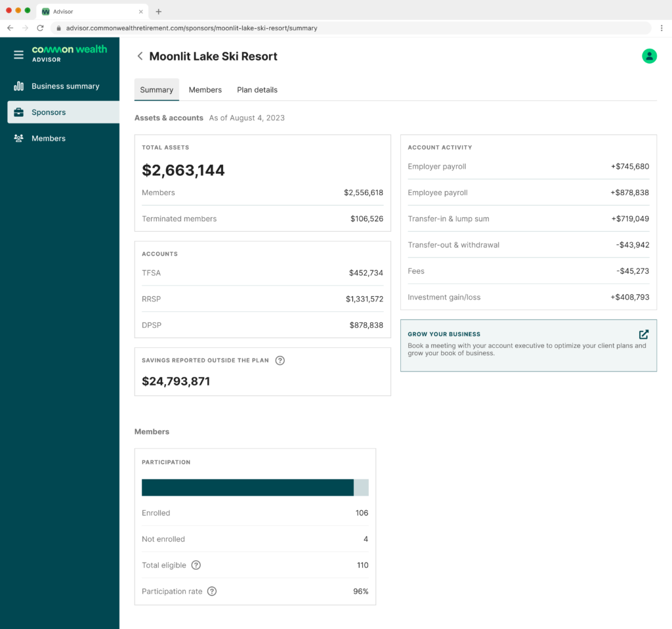The height and width of the screenshot is (629, 672).
Task: Open the Grow Your Business external link icon
Action: point(644,334)
